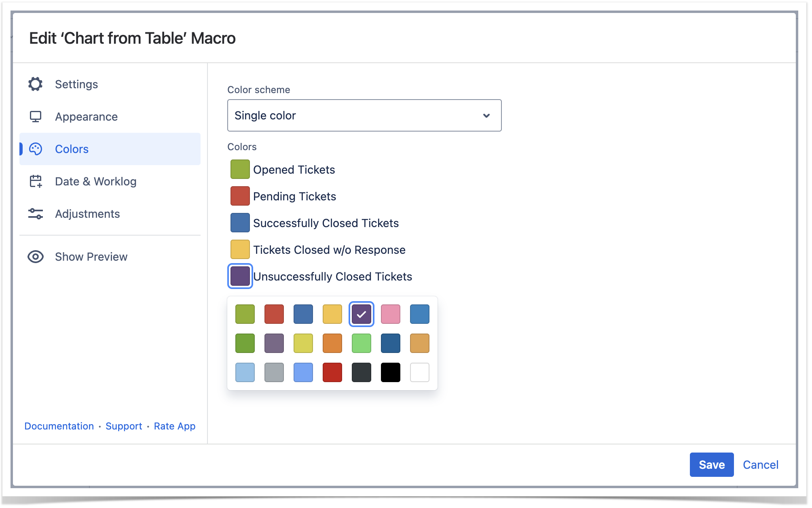The width and height of the screenshot is (812, 508).
Task: Open color picker for Pending Tickets
Action: point(240,196)
